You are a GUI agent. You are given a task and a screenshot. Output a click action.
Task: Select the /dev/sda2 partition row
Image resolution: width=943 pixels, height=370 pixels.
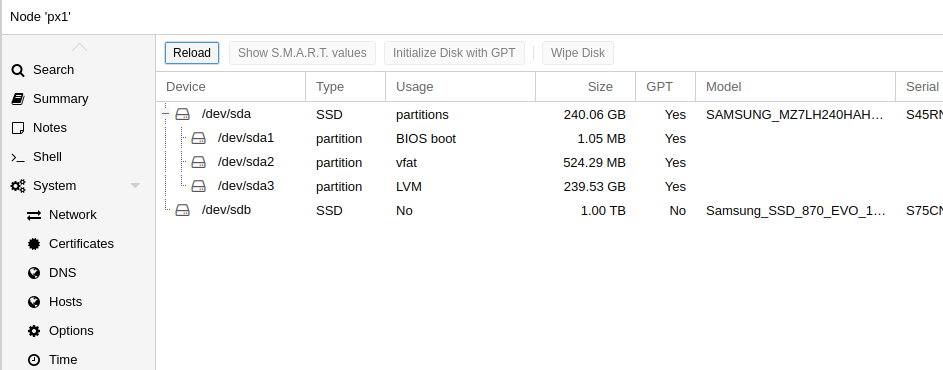550,162
